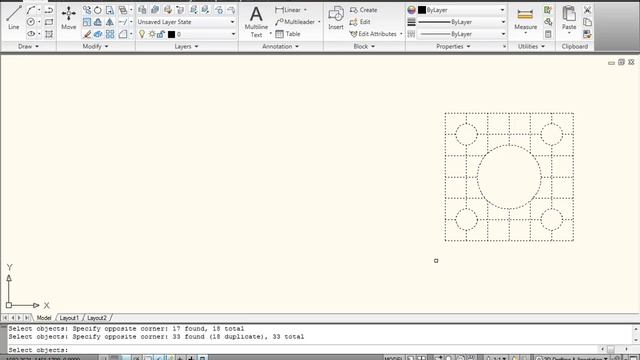The width and height of the screenshot is (640, 360).
Task: Select the Hatch tool in Draw panel
Action: [x=49, y=34]
